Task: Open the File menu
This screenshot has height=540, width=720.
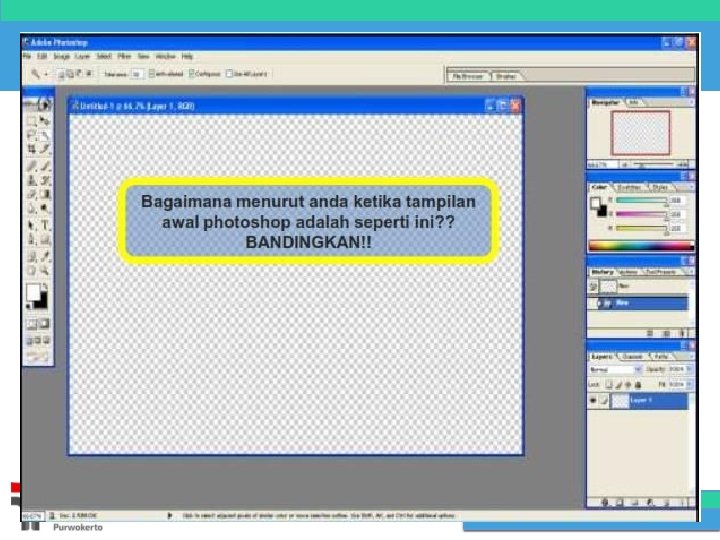Action: click(x=27, y=56)
